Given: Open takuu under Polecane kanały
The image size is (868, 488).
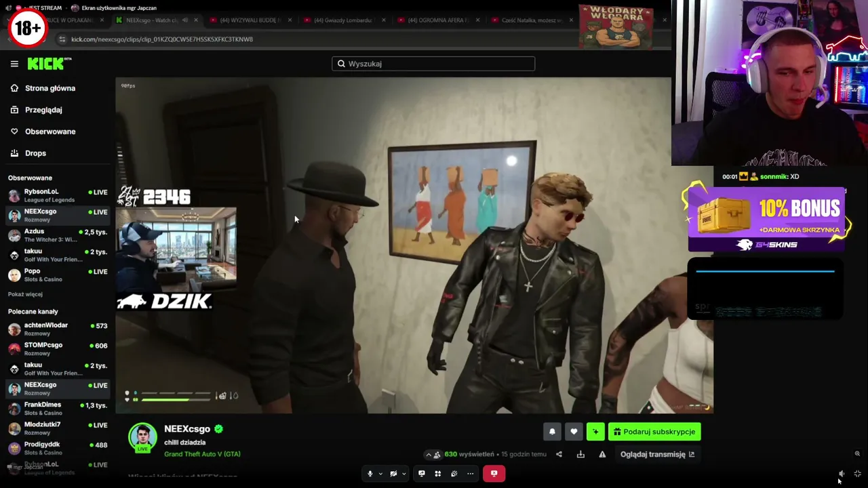Looking at the screenshot, I should tap(58, 369).
